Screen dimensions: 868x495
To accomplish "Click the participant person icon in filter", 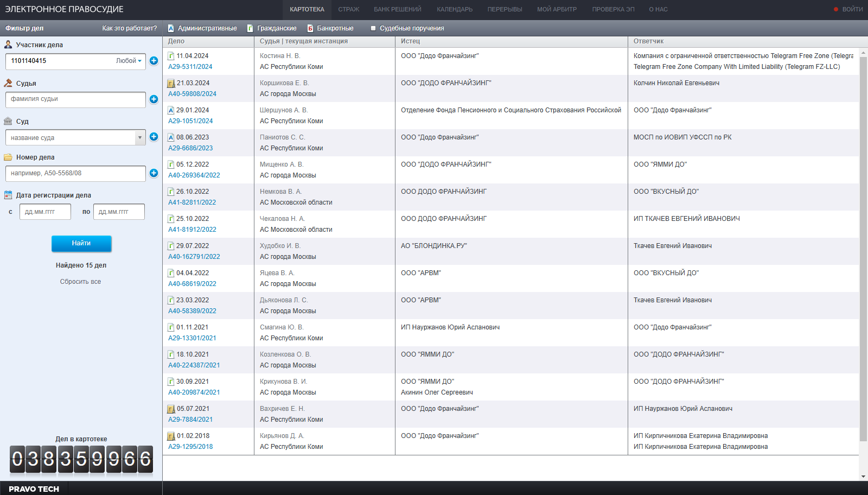I will 8,45.
